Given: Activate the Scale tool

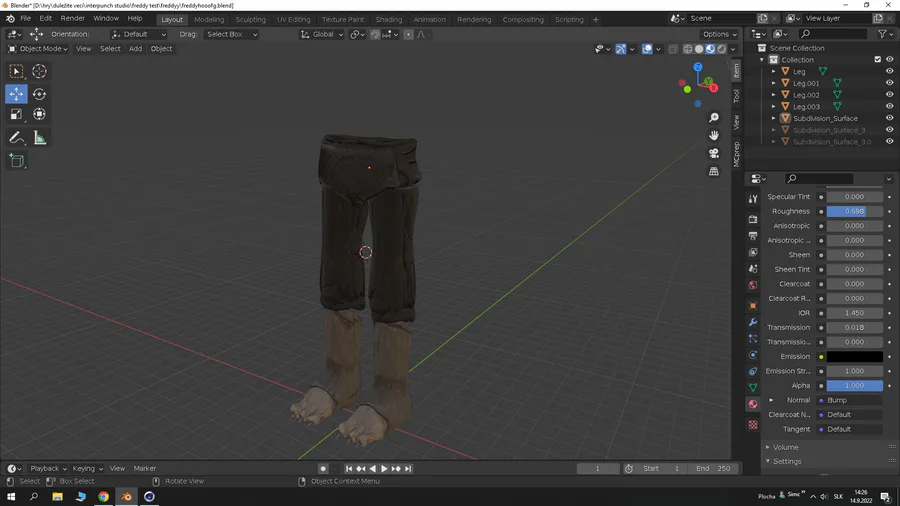Looking at the screenshot, I should coord(16,114).
